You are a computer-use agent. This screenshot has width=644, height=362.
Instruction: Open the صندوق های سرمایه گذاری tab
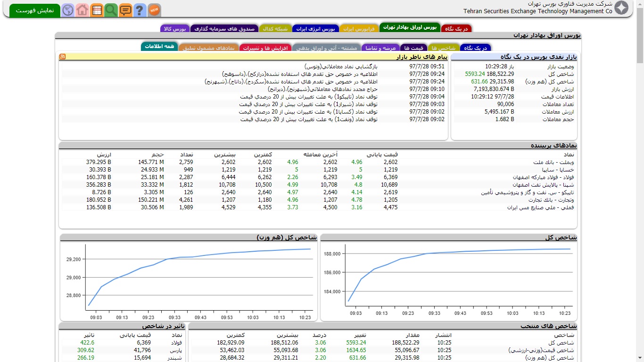pos(224,28)
